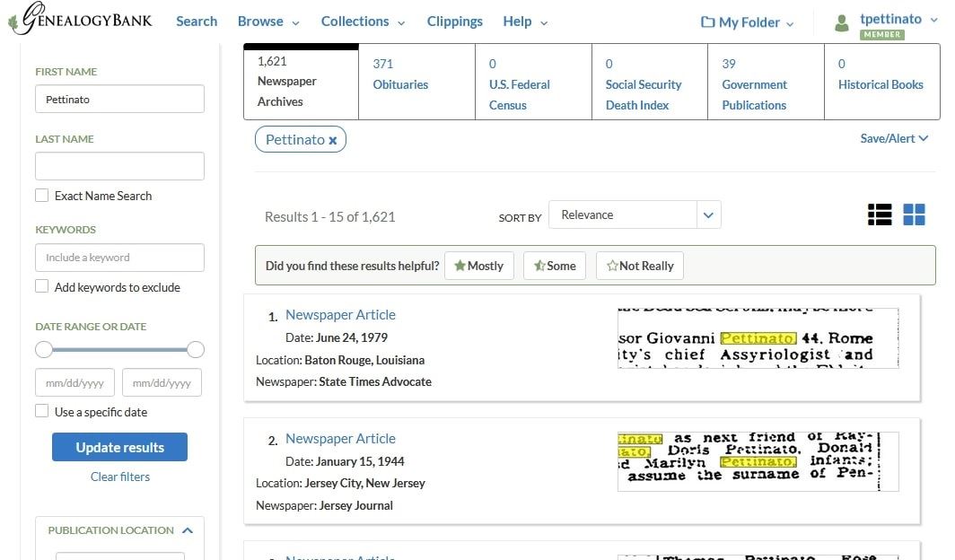Open result 2 Newspaper Article link
Image resolution: width=955 pixels, height=560 pixels.
(340, 438)
